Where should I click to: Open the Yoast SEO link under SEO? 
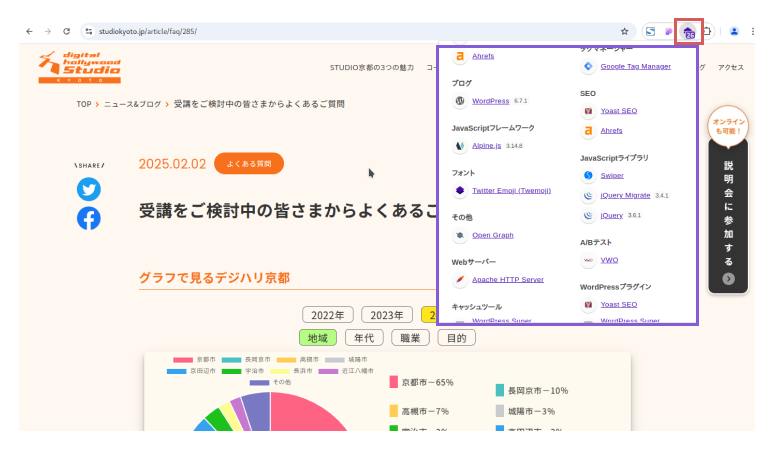619,111
